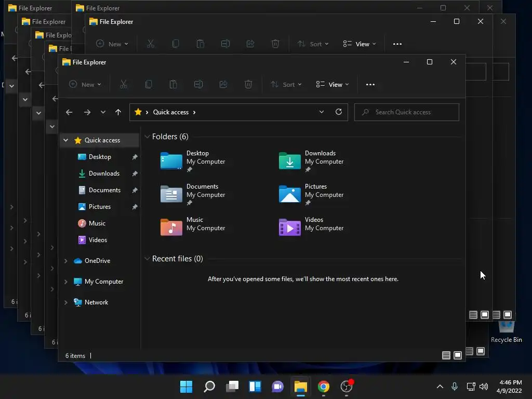Viewport: 532px width, 399px height.
Task: Open Chat app from the taskbar
Action: click(277, 387)
